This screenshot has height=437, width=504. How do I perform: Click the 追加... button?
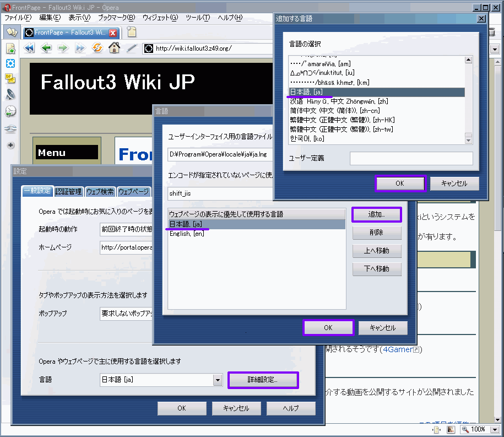377,214
